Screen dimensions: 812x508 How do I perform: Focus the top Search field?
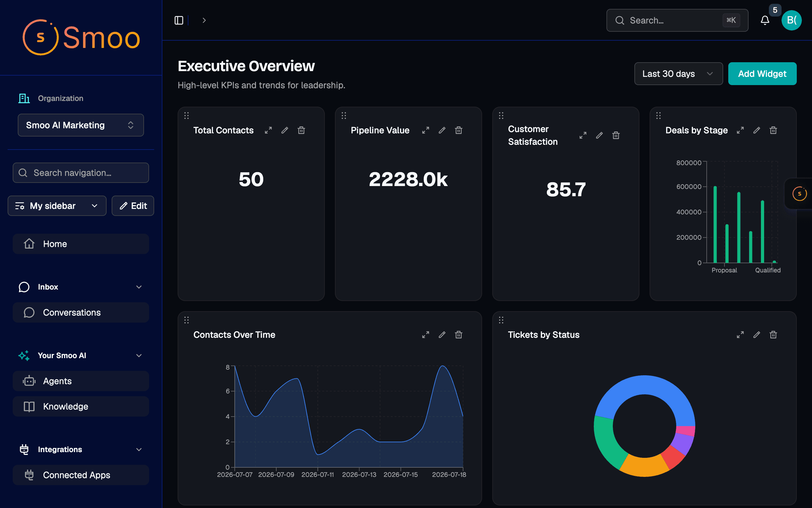pos(677,21)
